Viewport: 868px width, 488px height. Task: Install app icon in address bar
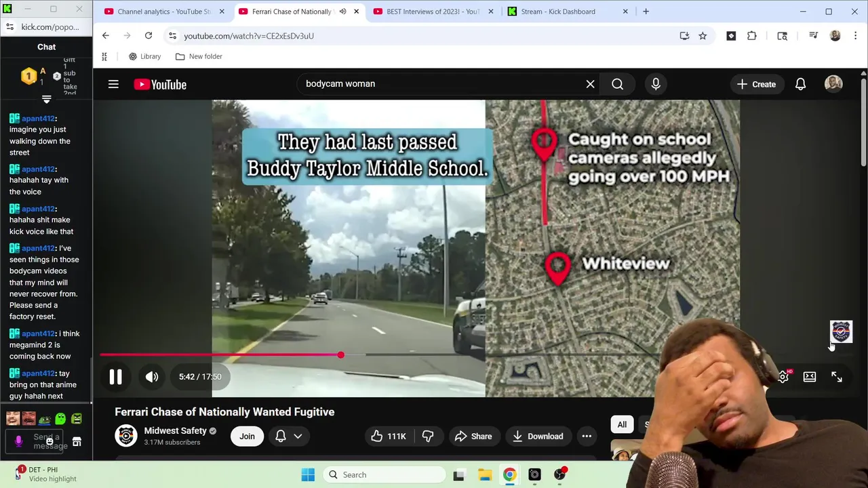(x=684, y=36)
